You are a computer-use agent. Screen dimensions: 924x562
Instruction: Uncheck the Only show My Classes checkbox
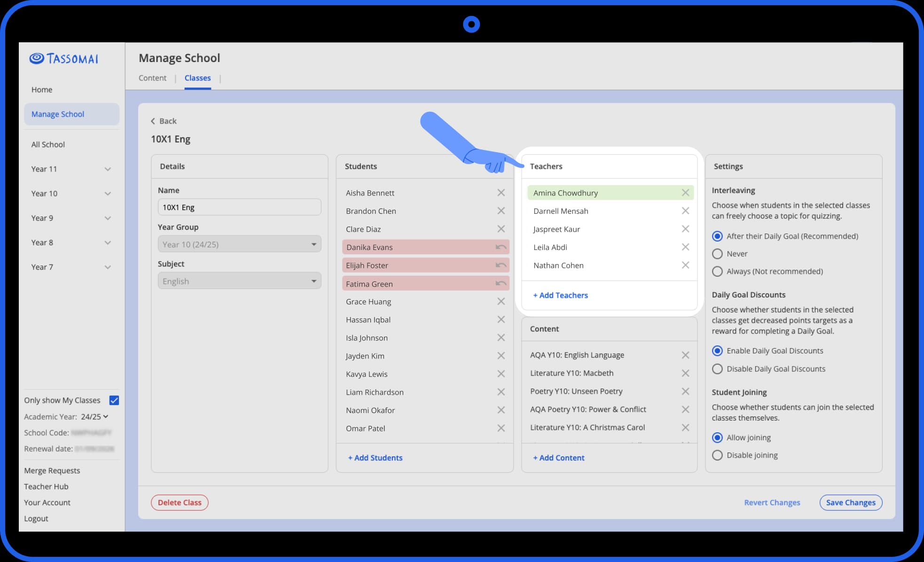point(114,400)
